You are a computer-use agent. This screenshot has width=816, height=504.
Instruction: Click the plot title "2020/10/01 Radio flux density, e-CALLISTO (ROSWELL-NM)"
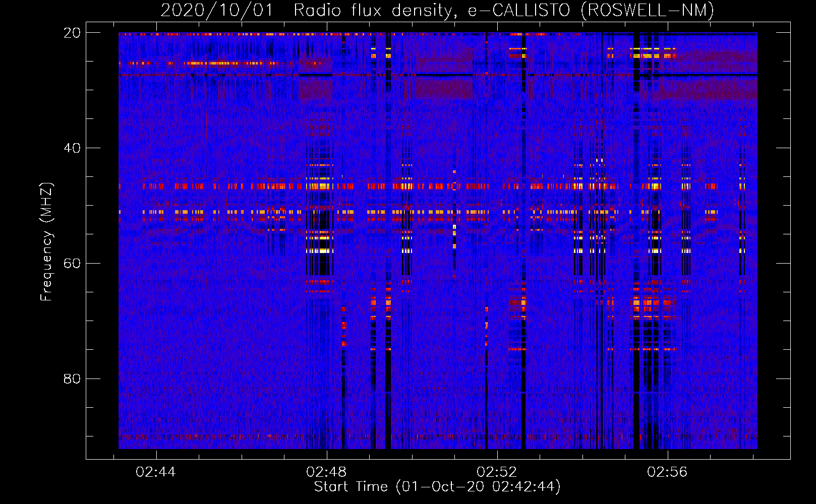pyautogui.click(x=437, y=10)
